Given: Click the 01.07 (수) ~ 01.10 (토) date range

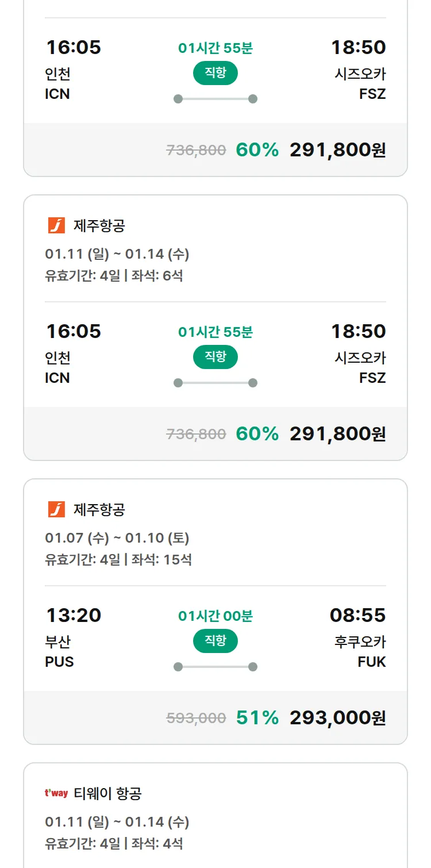Looking at the screenshot, I should (117, 538).
